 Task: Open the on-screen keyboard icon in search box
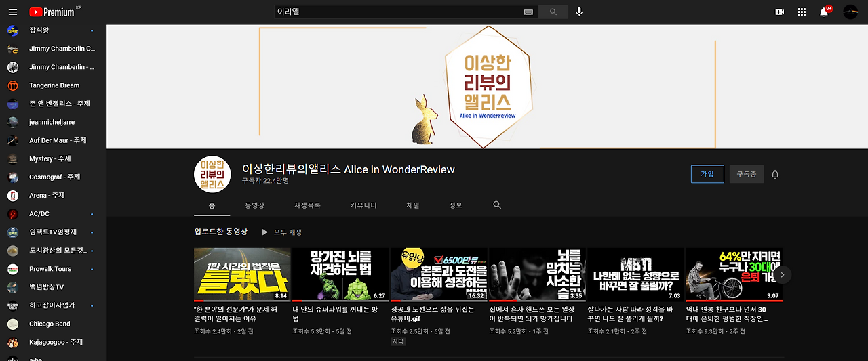tap(529, 12)
